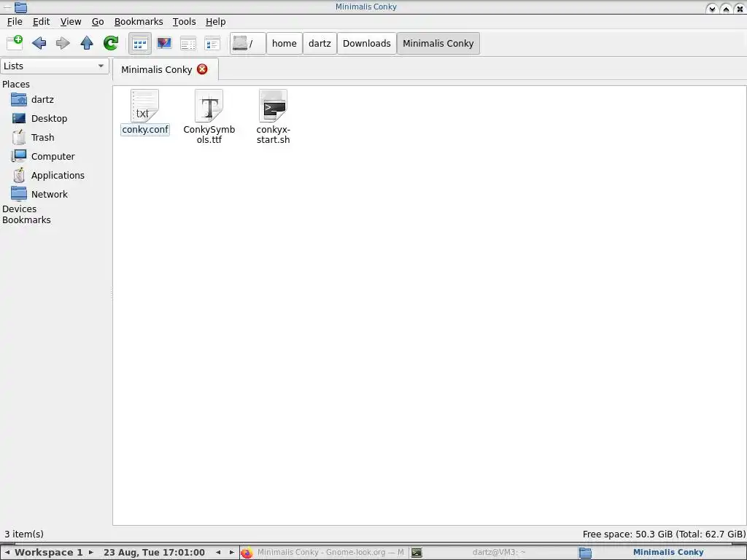Image resolution: width=747 pixels, height=560 pixels.
Task: Select the ConkySymbols.ttf font file icon
Action: point(209,106)
